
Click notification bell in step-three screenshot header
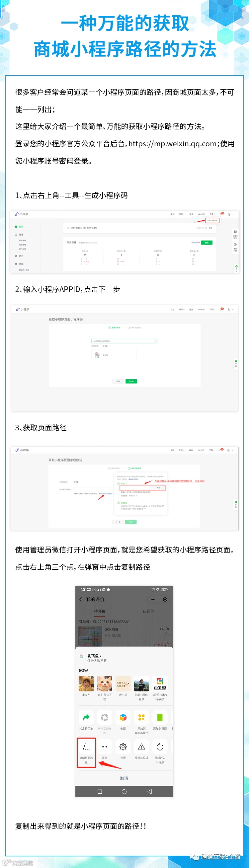(221, 450)
